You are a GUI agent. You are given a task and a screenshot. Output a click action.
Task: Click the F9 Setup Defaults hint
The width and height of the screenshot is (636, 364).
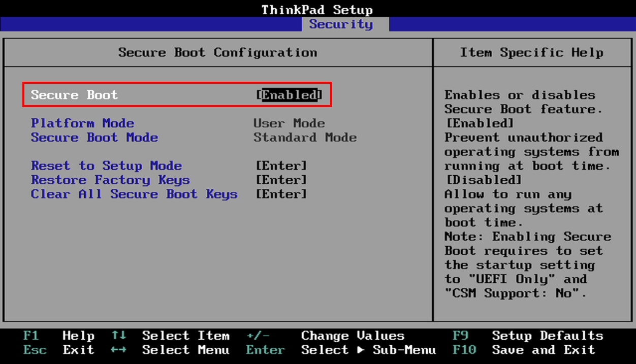click(x=528, y=336)
